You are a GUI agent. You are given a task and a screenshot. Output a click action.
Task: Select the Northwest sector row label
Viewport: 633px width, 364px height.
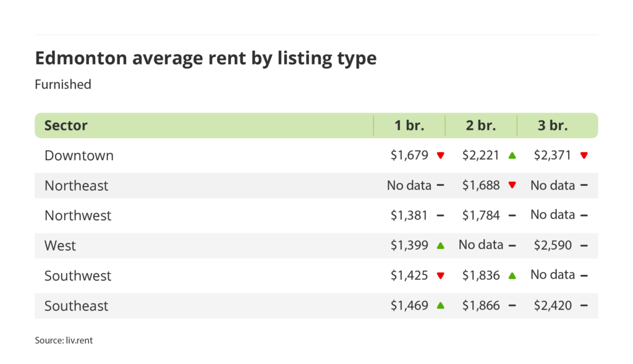[78, 216]
